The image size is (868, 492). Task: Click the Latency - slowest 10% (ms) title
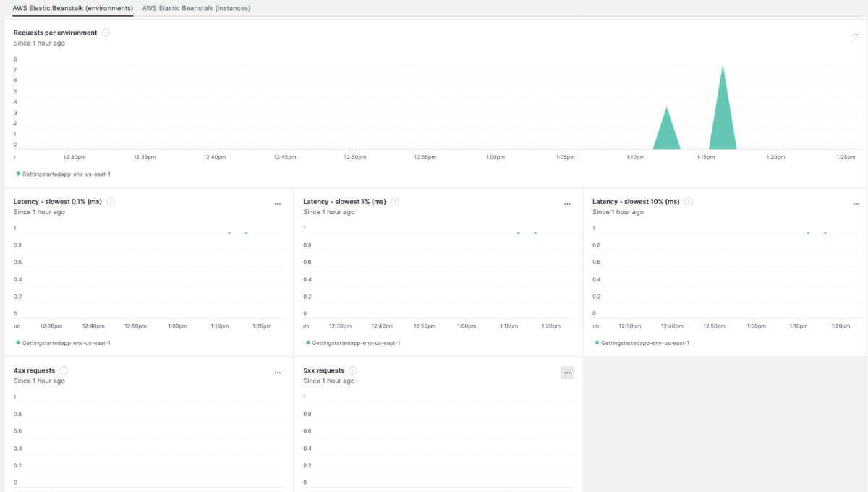pyautogui.click(x=636, y=202)
